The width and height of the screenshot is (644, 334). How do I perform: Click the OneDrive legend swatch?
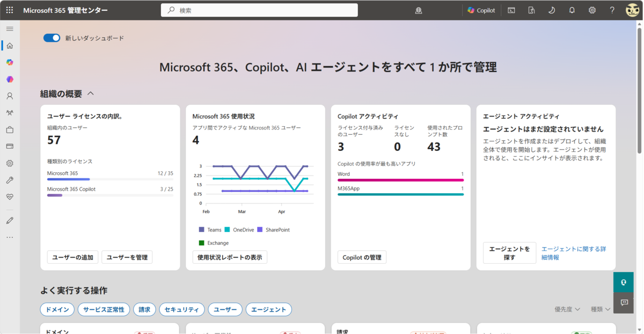(227, 230)
